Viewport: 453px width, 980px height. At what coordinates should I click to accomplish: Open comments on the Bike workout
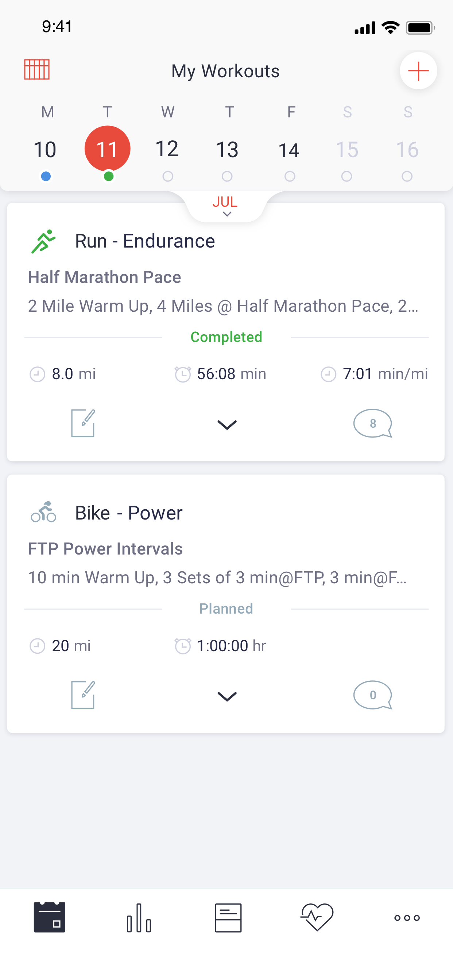[372, 695]
